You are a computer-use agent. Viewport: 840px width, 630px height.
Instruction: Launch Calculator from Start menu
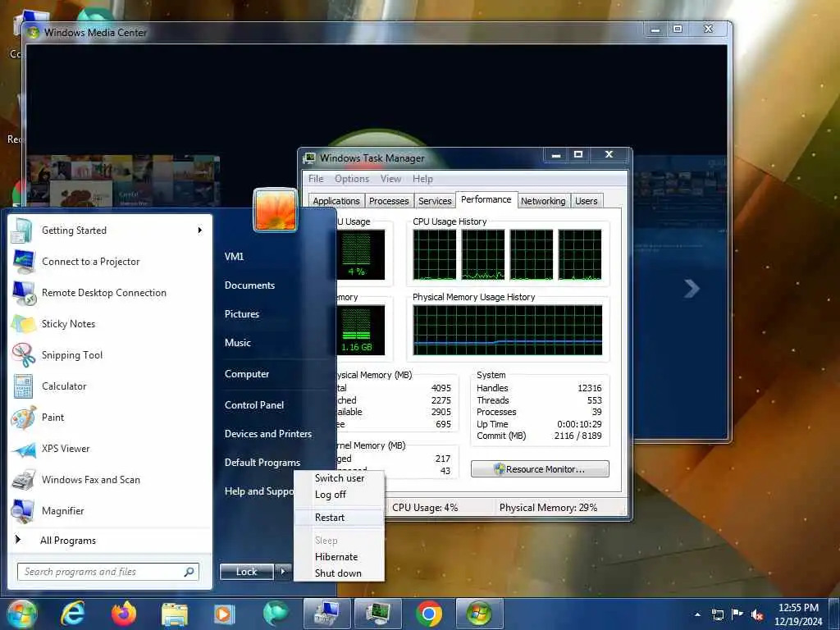coord(109,386)
